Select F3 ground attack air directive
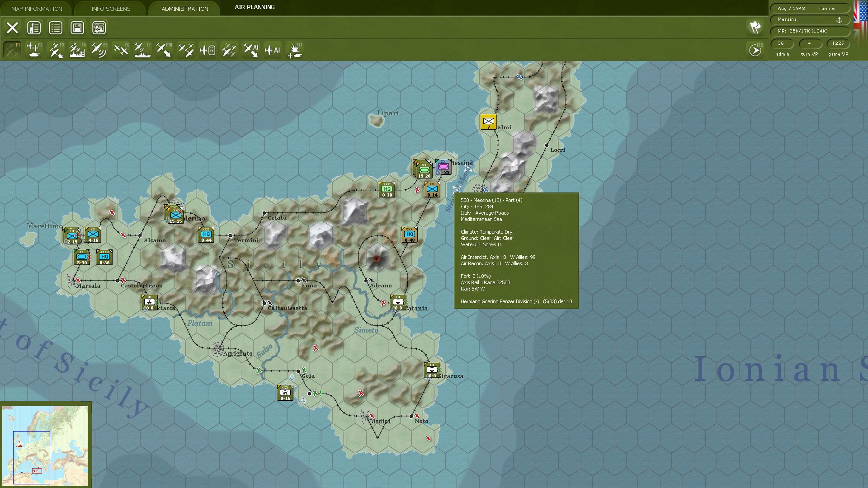Screen dimensions: 868x488 pos(56,50)
